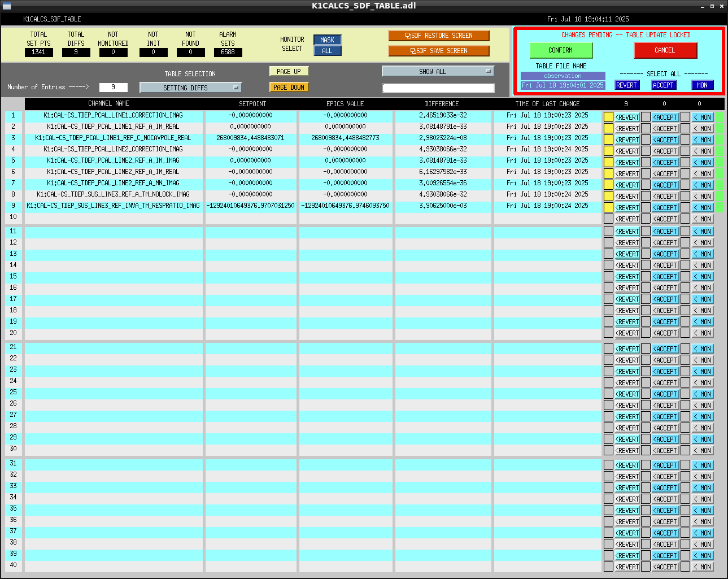Click difference value 2.98023224e-08
728x579 pixels.
[x=443, y=138]
